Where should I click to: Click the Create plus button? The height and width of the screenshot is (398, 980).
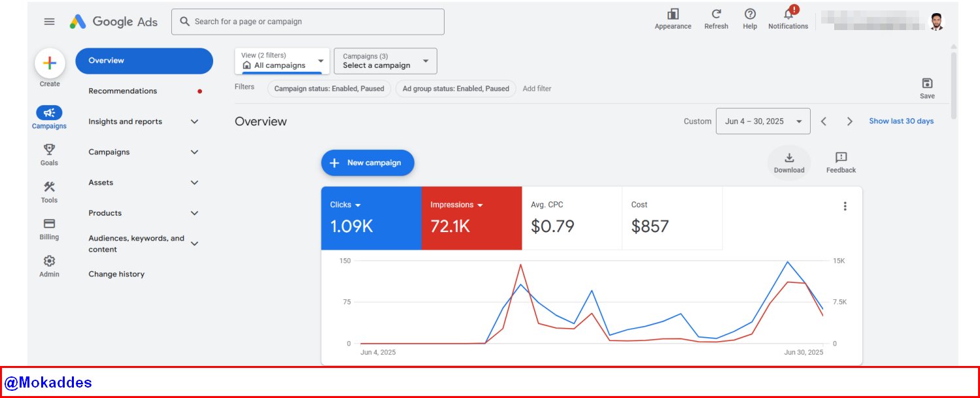coord(50,63)
